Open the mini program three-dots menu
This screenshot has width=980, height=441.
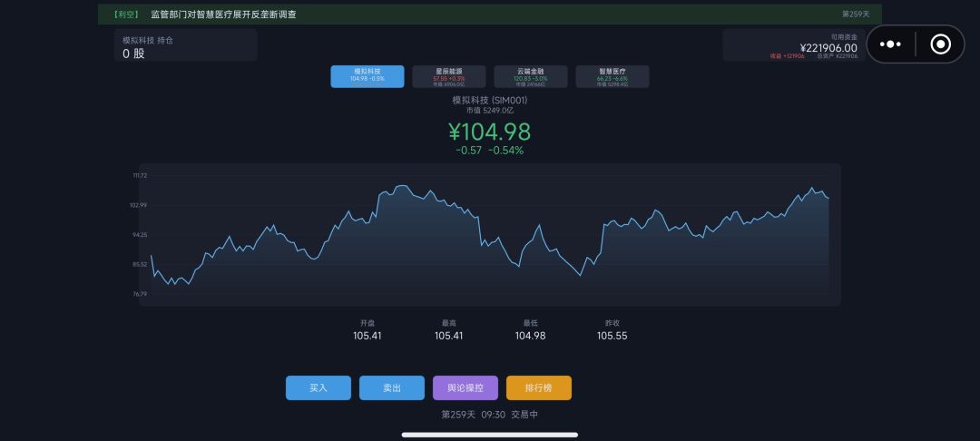(x=890, y=44)
